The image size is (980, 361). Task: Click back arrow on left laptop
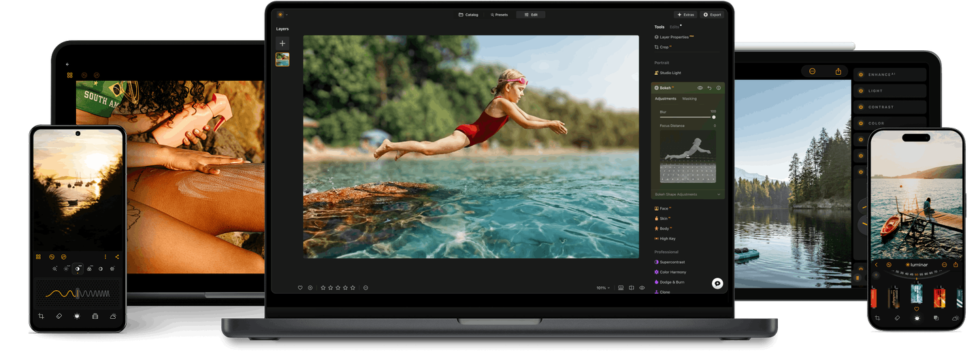click(67, 64)
